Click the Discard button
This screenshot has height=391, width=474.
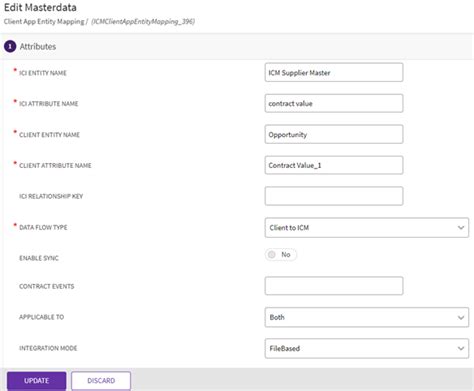101,381
